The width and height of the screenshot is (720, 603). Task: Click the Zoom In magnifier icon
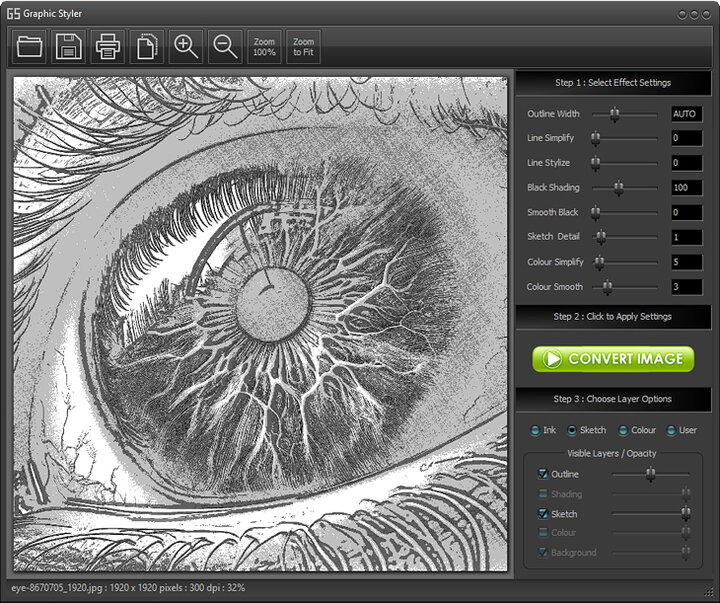point(186,46)
